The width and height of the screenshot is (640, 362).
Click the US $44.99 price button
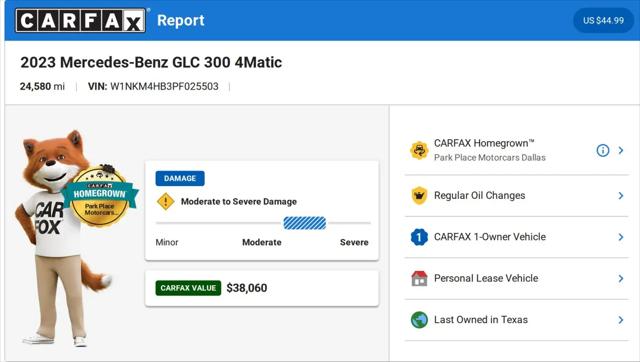pos(603,20)
